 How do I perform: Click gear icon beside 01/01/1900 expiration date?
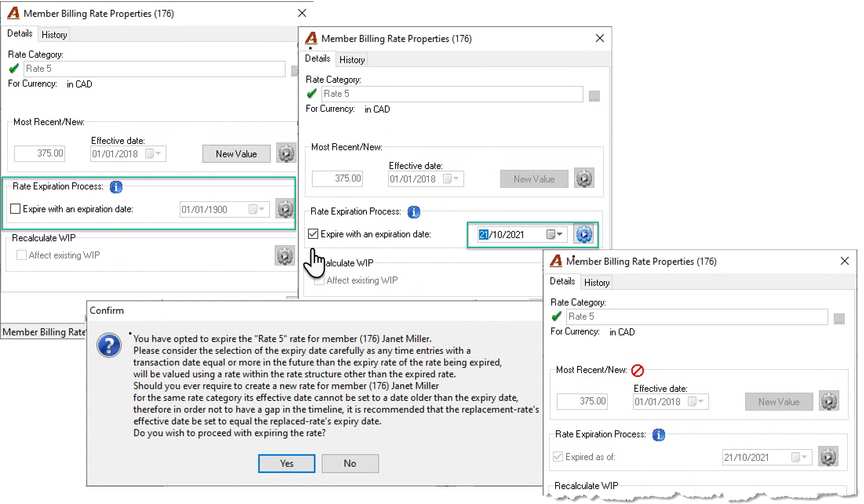pyautogui.click(x=285, y=209)
